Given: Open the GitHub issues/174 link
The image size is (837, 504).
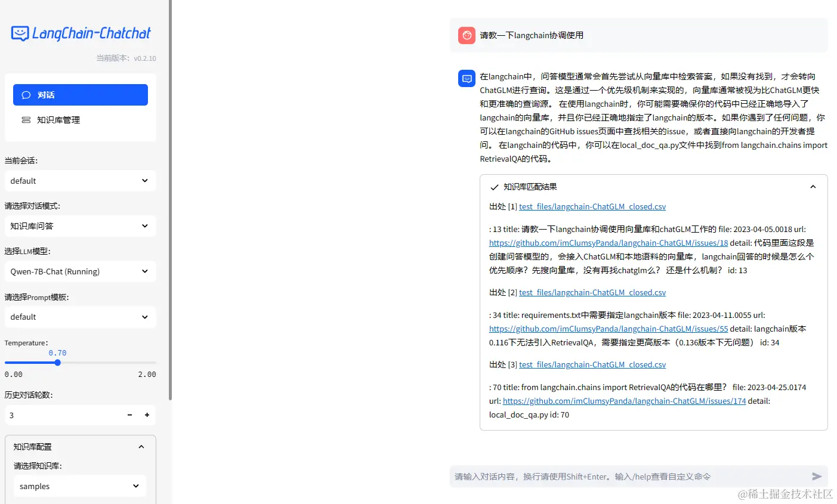Looking at the screenshot, I should (624, 401).
